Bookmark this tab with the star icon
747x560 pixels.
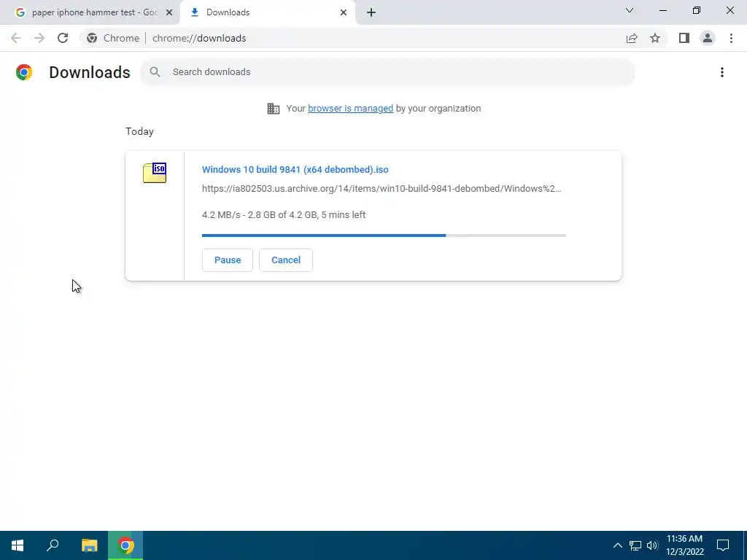coord(655,38)
